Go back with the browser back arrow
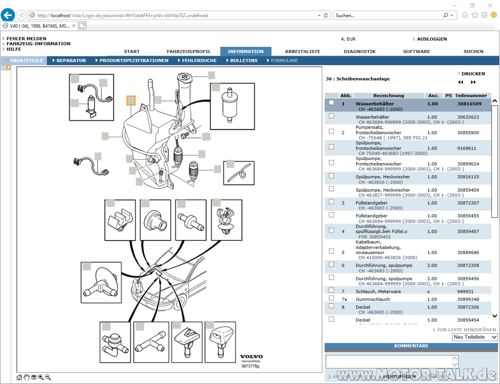 pyautogui.click(x=8, y=15)
